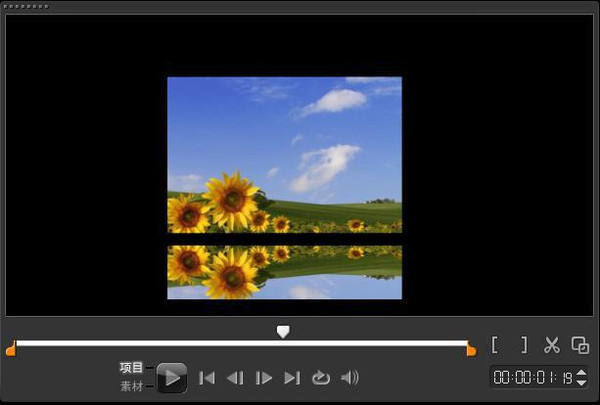Decrease timecode with the down arrow

(581, 382)
